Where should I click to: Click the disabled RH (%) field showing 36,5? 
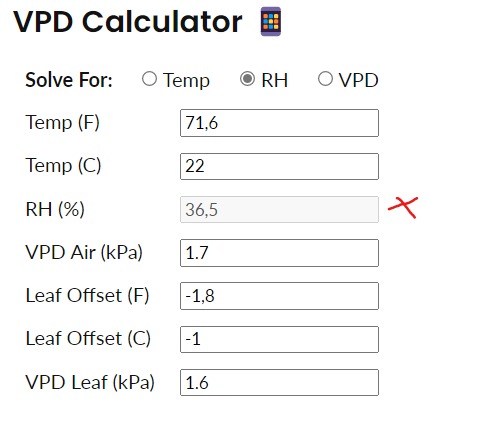[x=279, y=210]
